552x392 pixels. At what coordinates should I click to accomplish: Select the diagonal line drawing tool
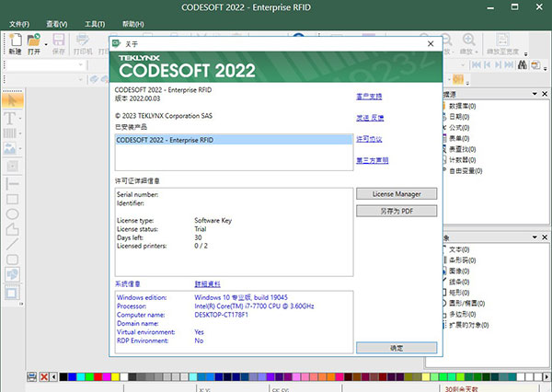[13, 244]
